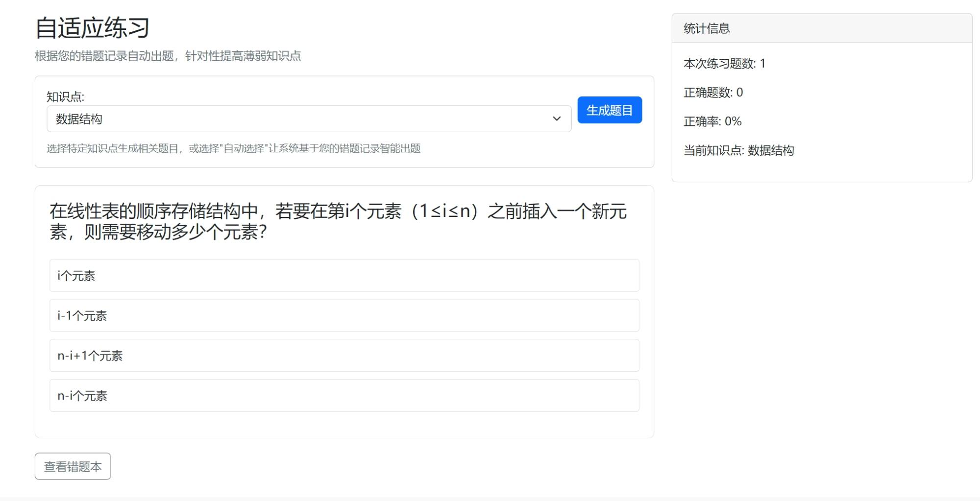This screenshot has height=501, width=980.
Task: Click the 生成题目 button
Action: [609, 110]
